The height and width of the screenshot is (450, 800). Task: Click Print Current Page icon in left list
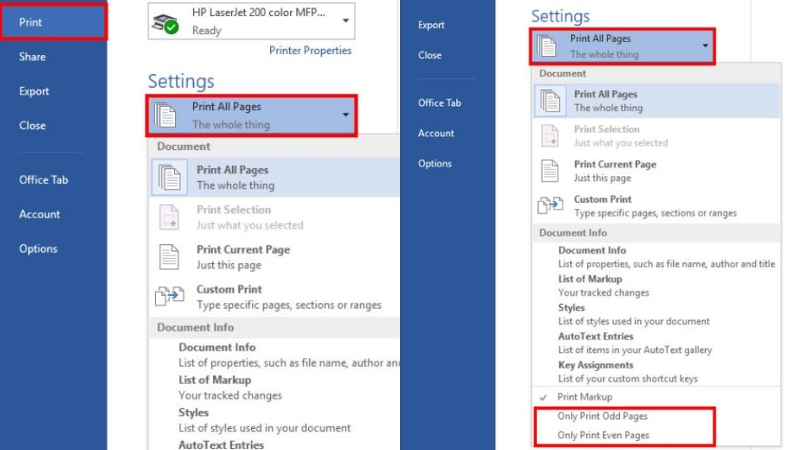pyautogui.click(x=170, y=257)
